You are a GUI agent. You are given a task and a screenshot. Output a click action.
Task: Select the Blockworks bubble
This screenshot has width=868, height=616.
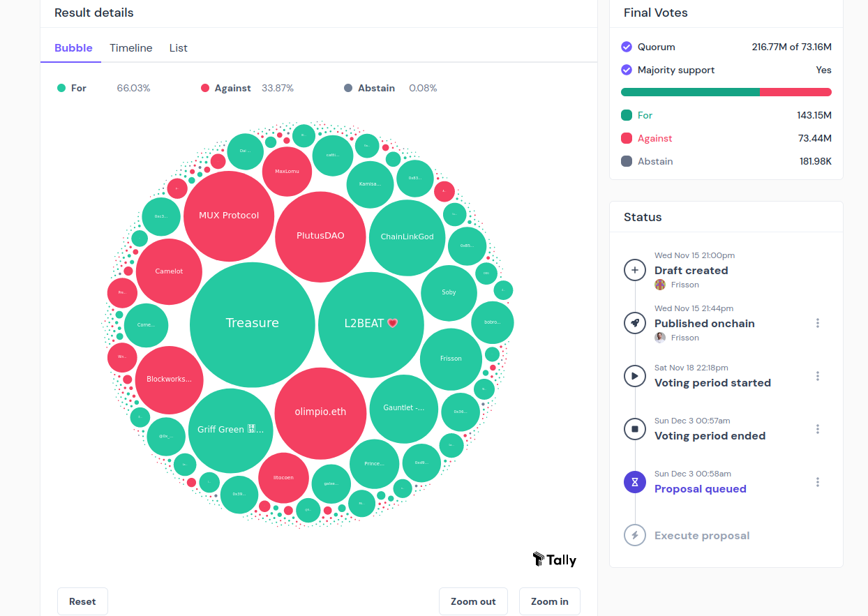coord(169,380)
